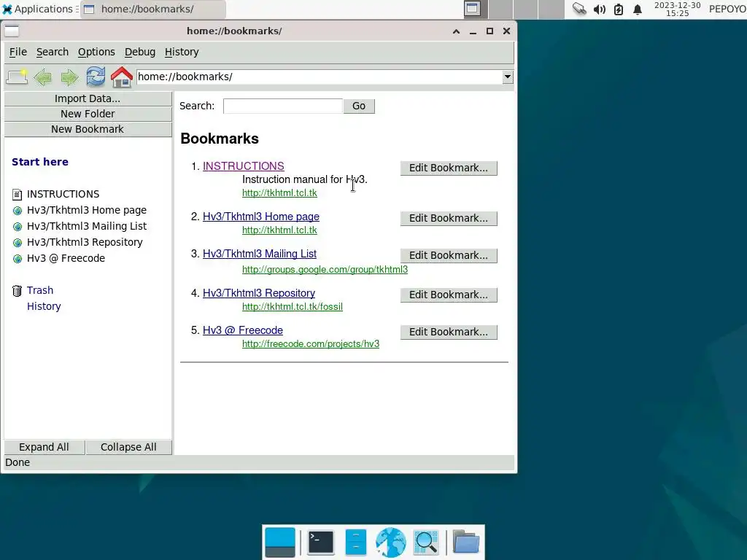Reload the page with the blue refresh icon
The width and height of the screenshot is (747, 560).
click(x=96, y=77)
